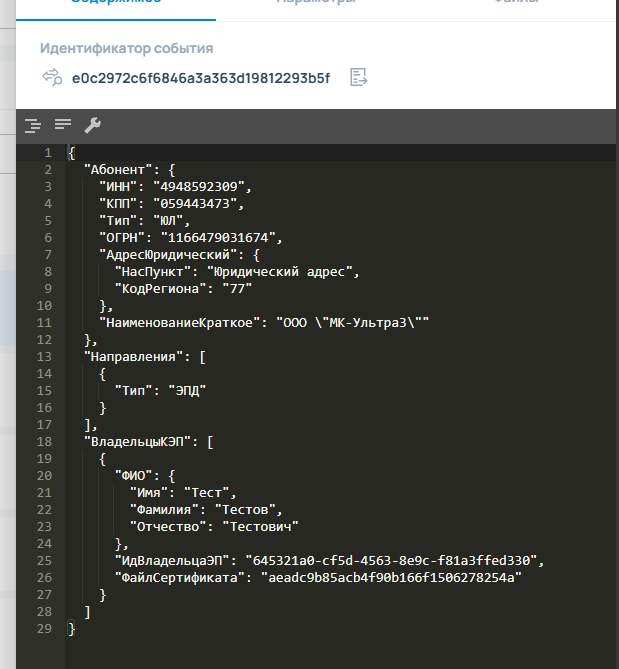
Task: Select the event ID e0c2972c6f6846a3a363d19812293b5f
Action: click(201, 79)
